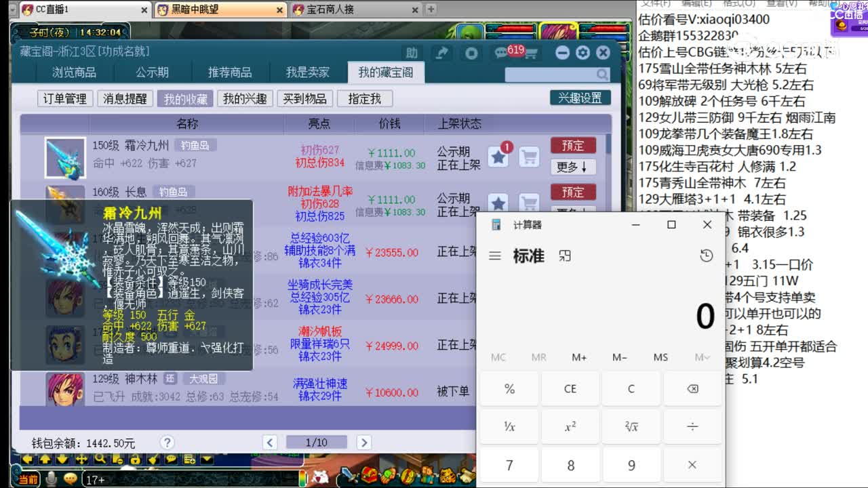Open the calculator hamburger navigation menu
Screen dimensions: 868x488
pos(495,256)
